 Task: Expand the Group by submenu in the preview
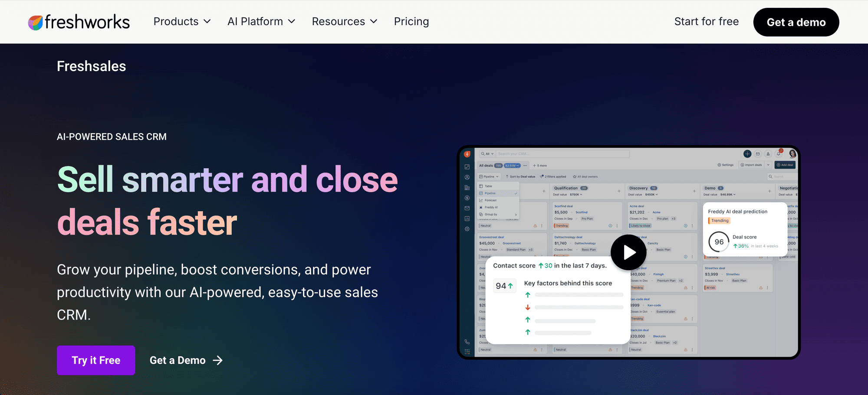(498, 214)
